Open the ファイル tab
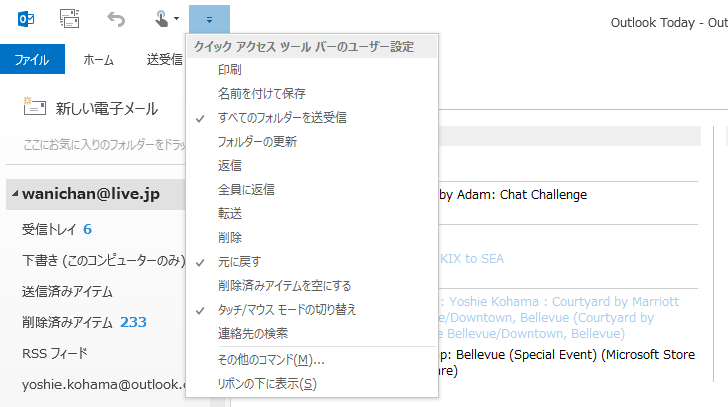The image size is (728, 407). point(32,59)
